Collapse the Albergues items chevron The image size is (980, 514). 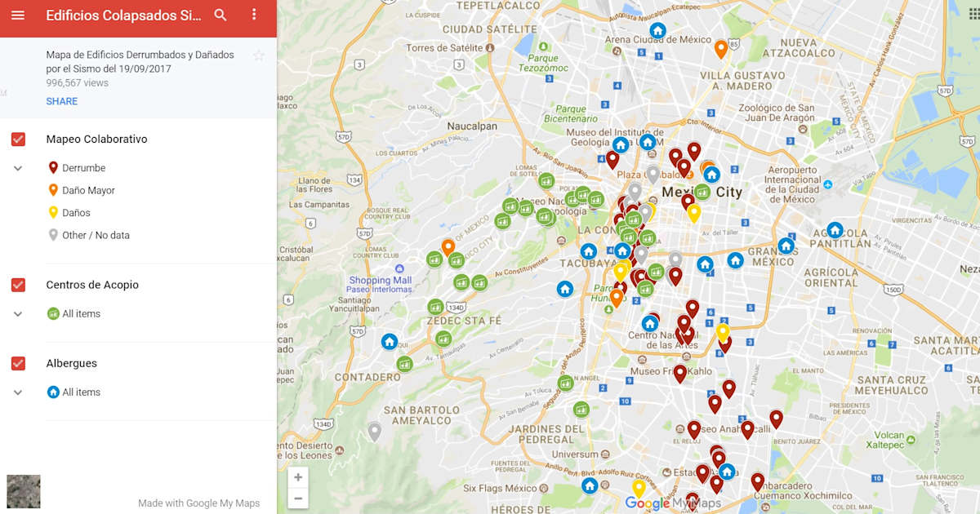[18, 392]
